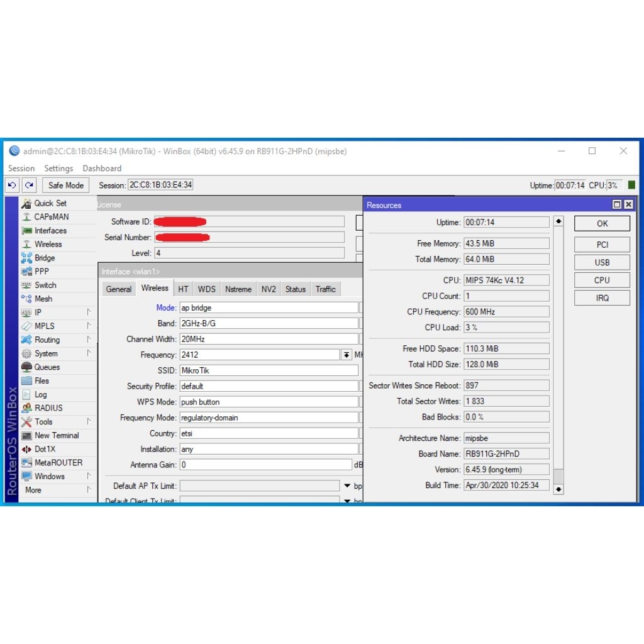
Task: Click the Resources scrollbar down arrow
Action: pyautogui.click(x=558, y=489)
